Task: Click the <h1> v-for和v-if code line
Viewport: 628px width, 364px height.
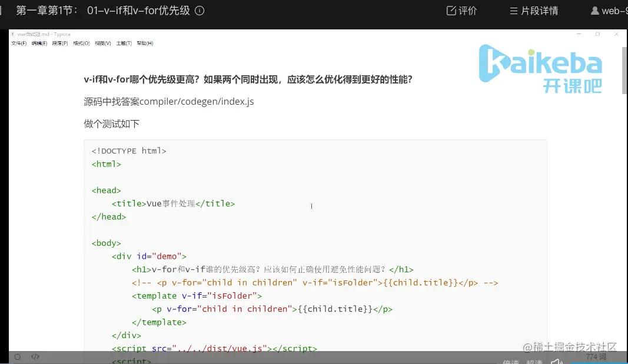Action: click(273, 269)
